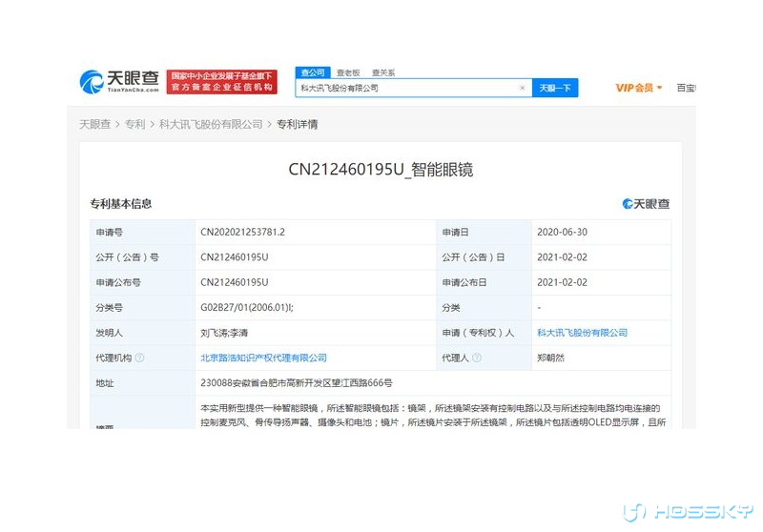Click the red 国家中小企业发展子基金旗下 banner
This screenshot has width=763, height=532.
pyautogui.click(x=222, y=82)
